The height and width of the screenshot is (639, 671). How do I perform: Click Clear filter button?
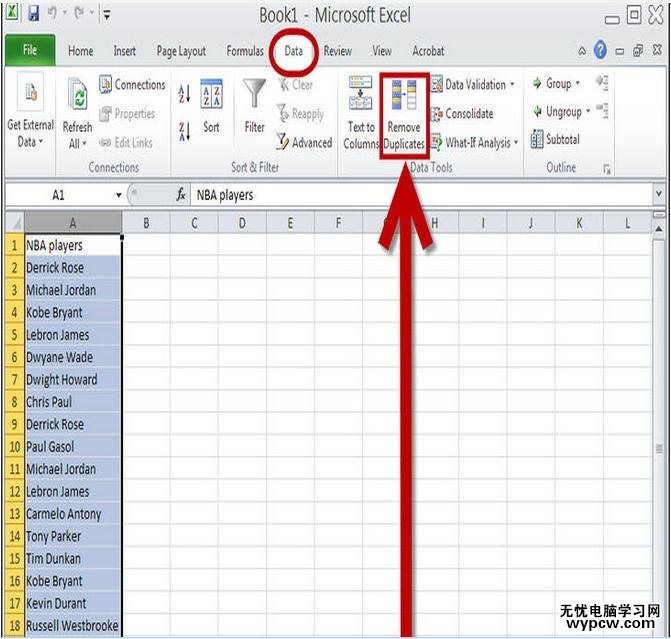pos(296,84)
